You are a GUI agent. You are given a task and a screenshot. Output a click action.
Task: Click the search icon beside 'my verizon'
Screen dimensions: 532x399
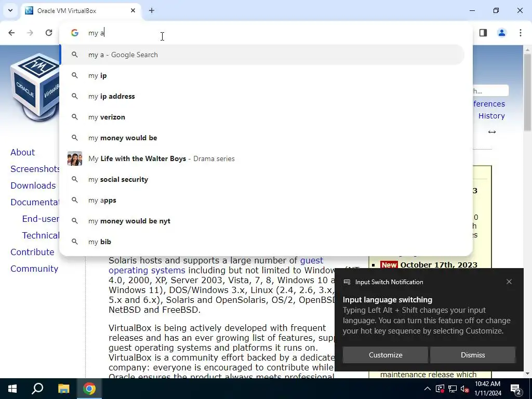click(75, 117)
